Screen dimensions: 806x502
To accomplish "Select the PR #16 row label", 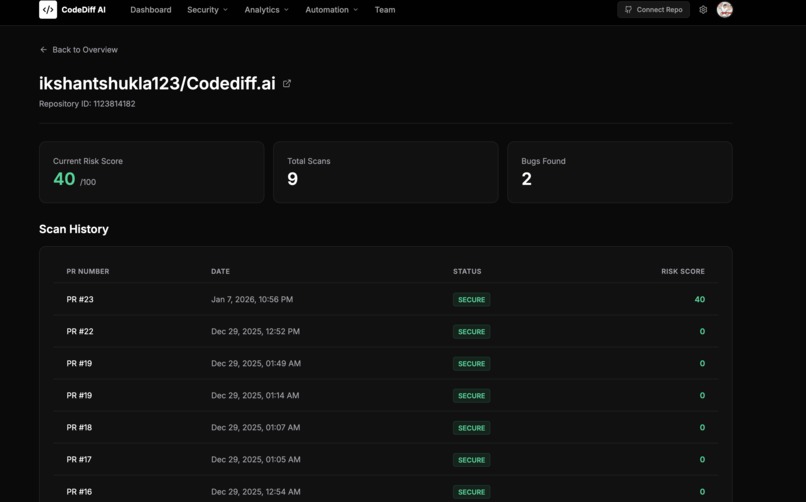I will (x=79, y=492).
